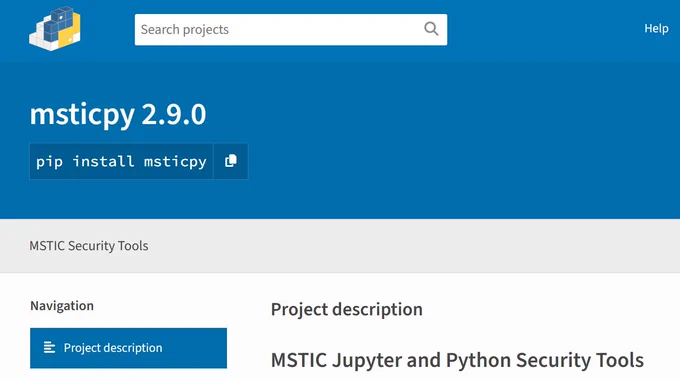Select the Project description heading

click(347, 309)
